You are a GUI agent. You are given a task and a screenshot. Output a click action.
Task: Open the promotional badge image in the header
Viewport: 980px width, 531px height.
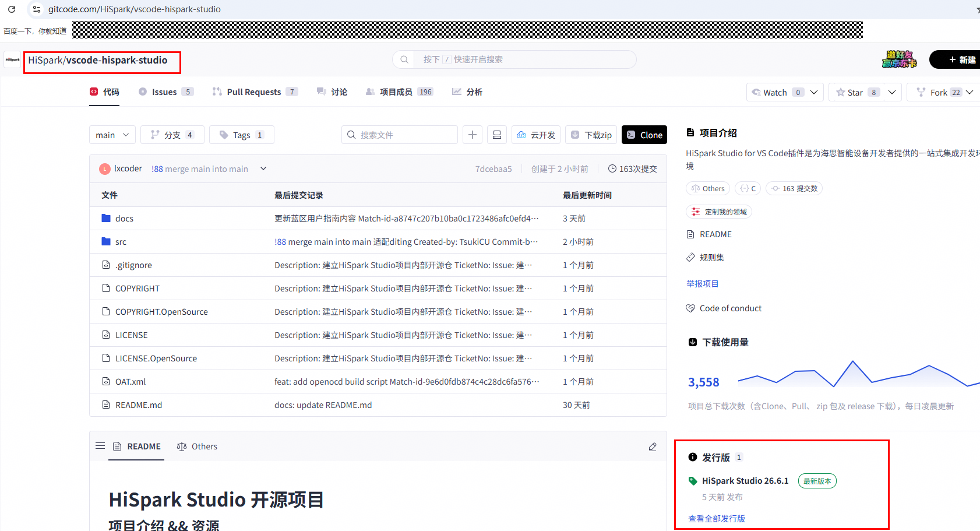899,59
